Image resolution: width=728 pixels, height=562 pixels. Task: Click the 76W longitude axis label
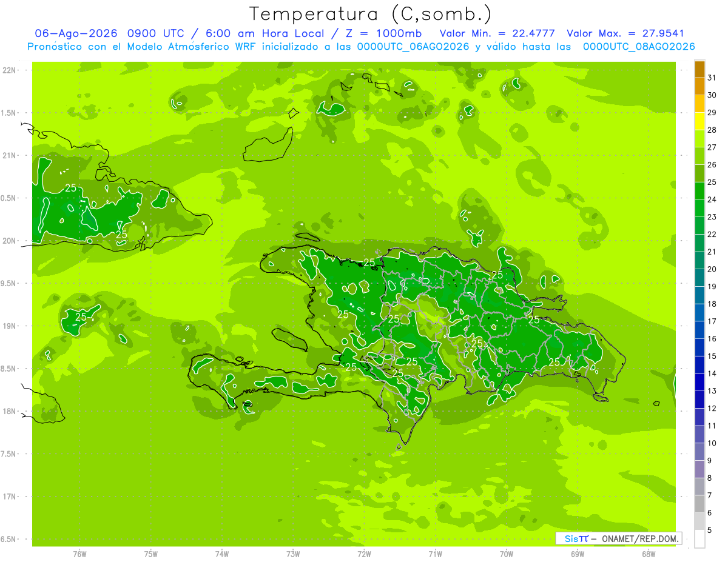(79, 554)
